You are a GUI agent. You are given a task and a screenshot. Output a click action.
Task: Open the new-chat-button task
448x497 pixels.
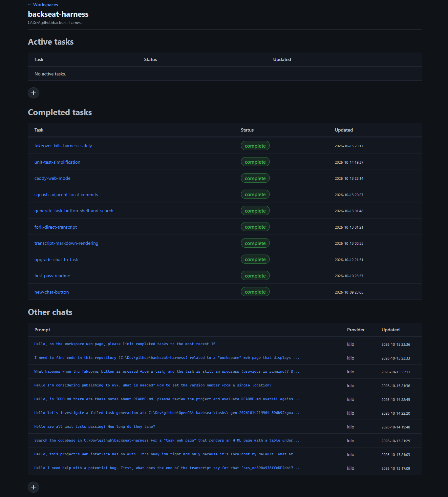click(52, 292)
